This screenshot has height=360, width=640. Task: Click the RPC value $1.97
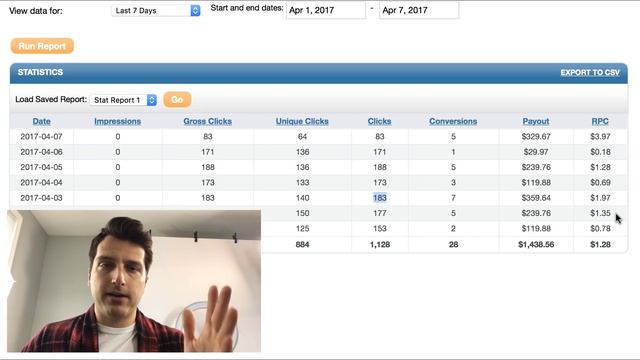pyautogui.click(x=600, y=198)
